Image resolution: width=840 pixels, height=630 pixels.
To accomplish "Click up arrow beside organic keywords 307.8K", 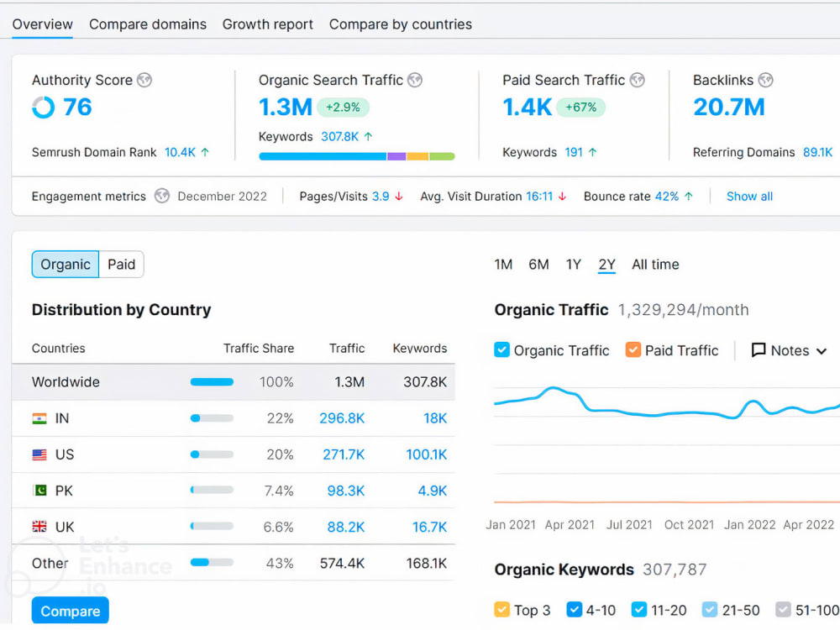I will [x=368, y=137].
